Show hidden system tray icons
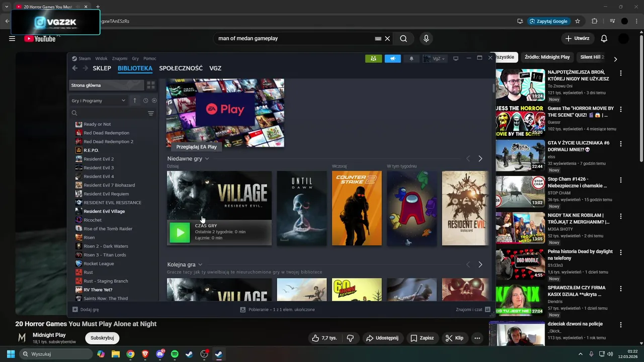Screen dimensions: 644x362 pyautogui.click(x=580, y=354)
